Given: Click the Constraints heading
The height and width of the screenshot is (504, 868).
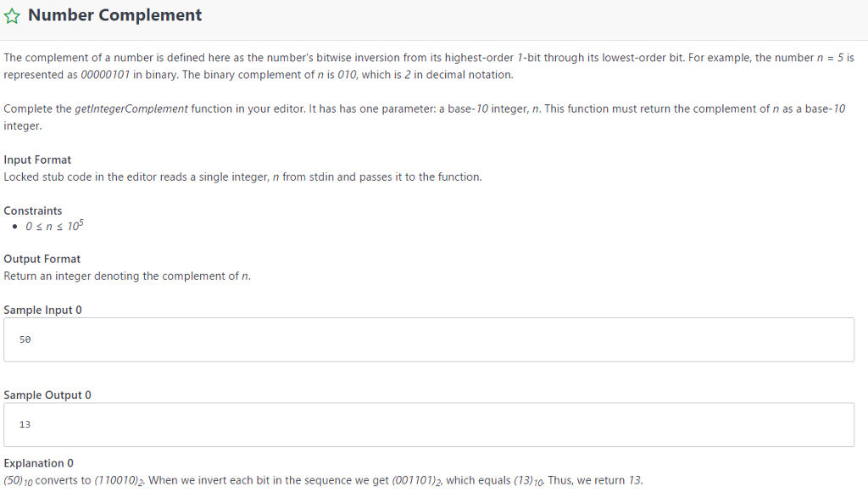Looking at the screenshot, I should pos(32,210).
